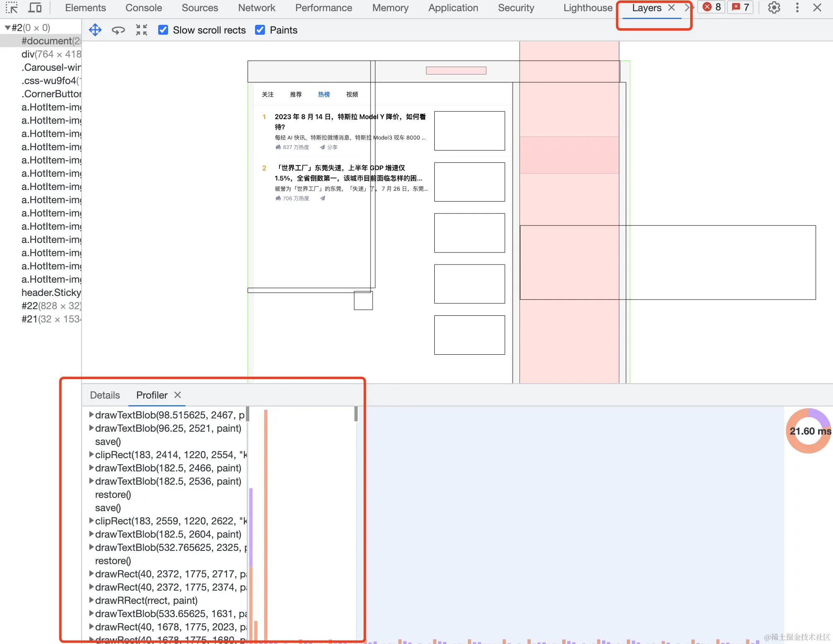The height and width of the screenshot is (644, 833).
Task: Toggle the device toolbar icon
Action: click(35, 7)
